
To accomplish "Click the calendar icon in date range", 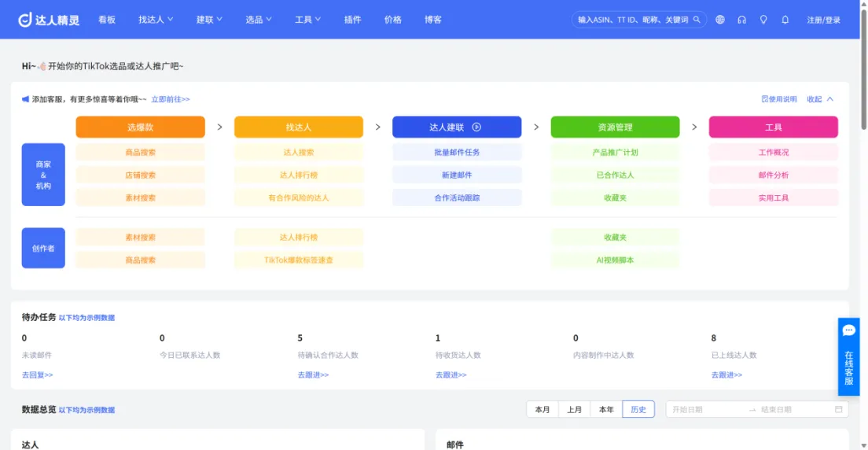I will pos(839,410).
